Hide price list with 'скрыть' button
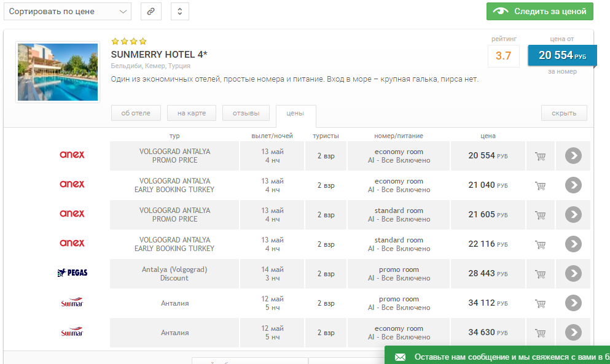Viewport: 610px width, 364px height. [x=563, y=113]
